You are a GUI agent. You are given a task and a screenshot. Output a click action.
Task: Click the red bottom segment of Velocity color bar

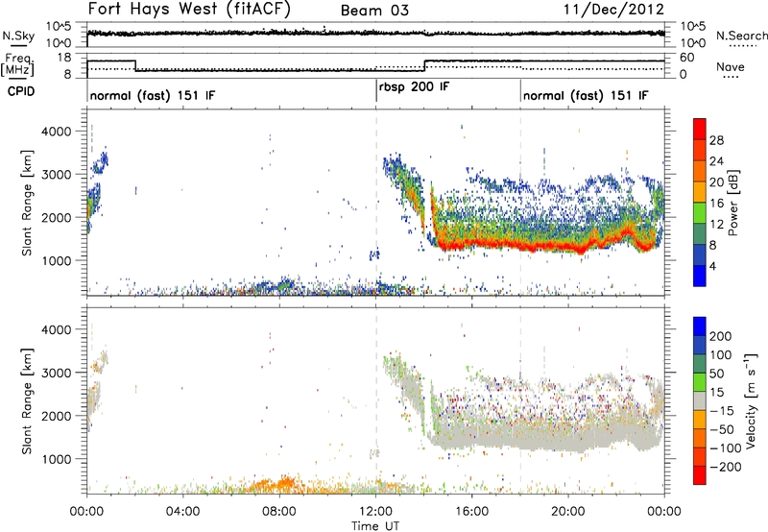tap(700, 475)
